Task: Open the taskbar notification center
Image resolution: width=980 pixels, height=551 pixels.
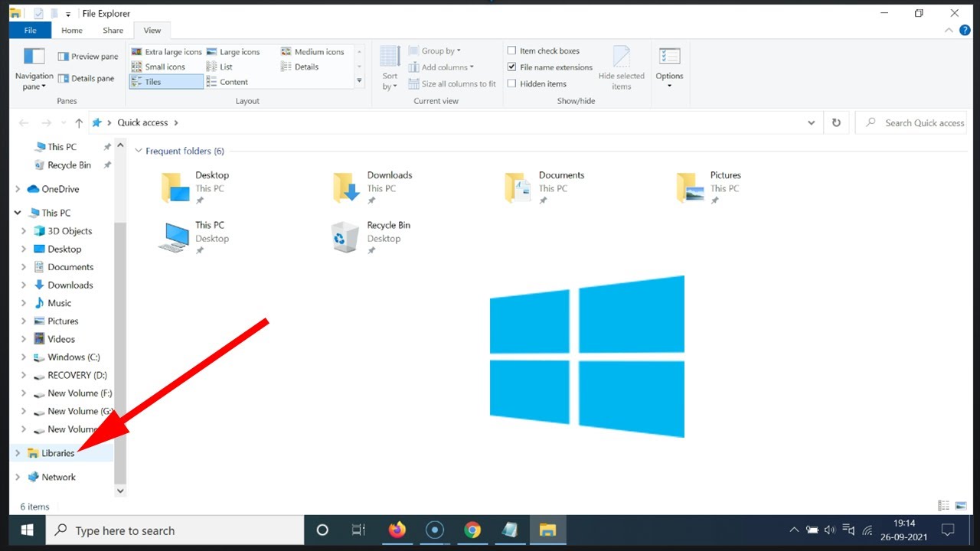Action: pos(948,530)
